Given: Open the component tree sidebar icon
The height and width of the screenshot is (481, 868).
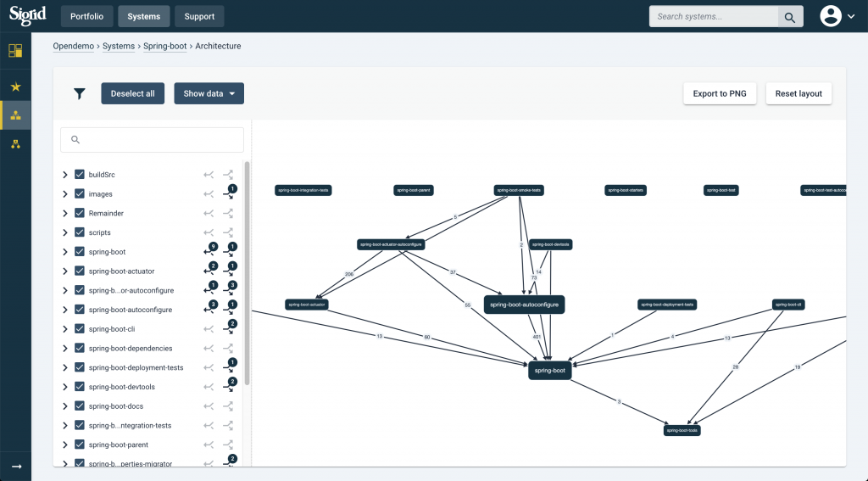Looking at the screenshot, I should [x=15, y=144].
